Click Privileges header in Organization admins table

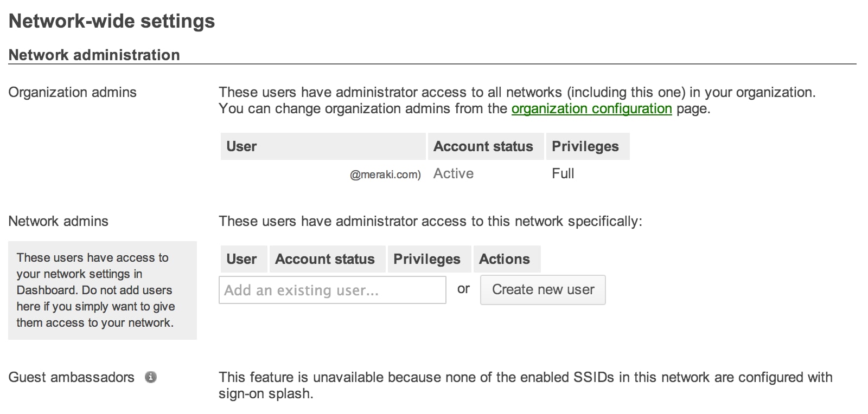click(x=588, y=146)
